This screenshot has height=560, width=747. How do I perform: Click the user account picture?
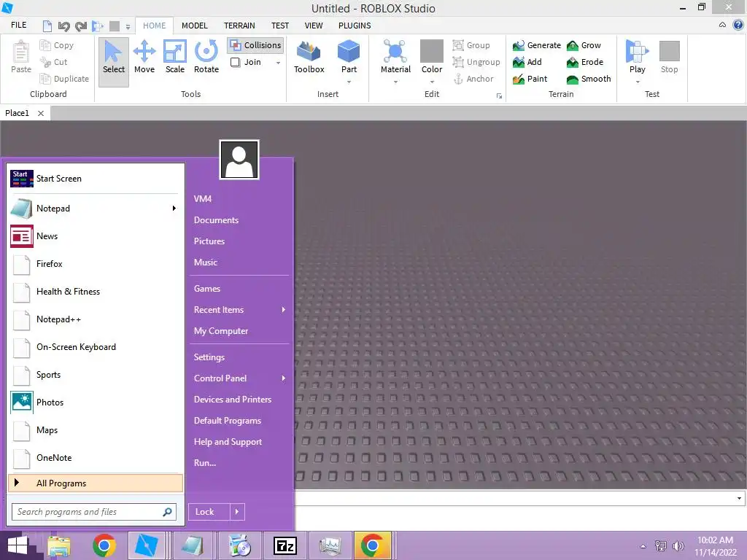click(x=239, y=160)
